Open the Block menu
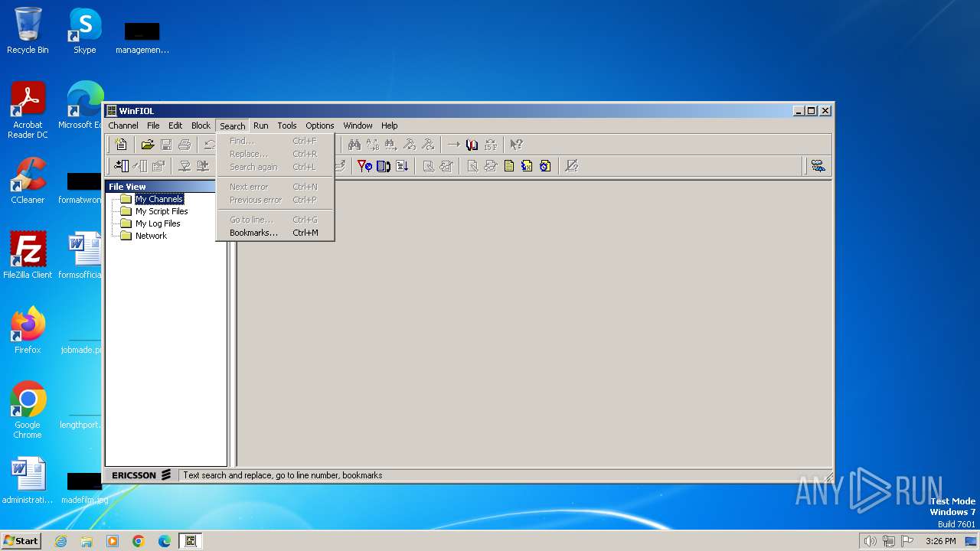This screenshot has height=551, width=980. 201,126
